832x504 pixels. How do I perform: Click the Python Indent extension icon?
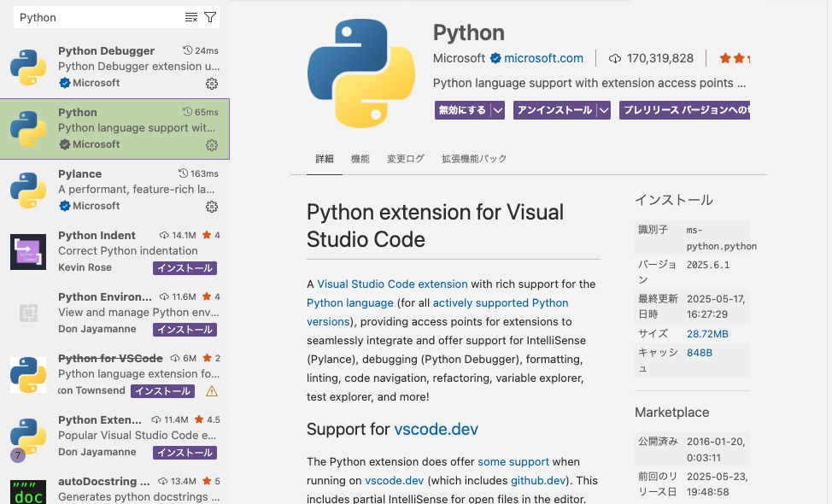click(28, 252)
